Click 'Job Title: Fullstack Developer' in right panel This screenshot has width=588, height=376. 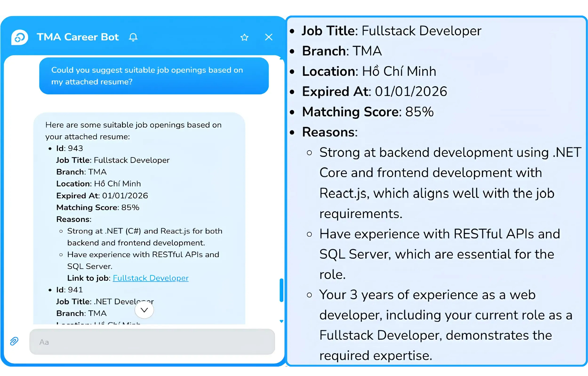[x=391, y=31]
